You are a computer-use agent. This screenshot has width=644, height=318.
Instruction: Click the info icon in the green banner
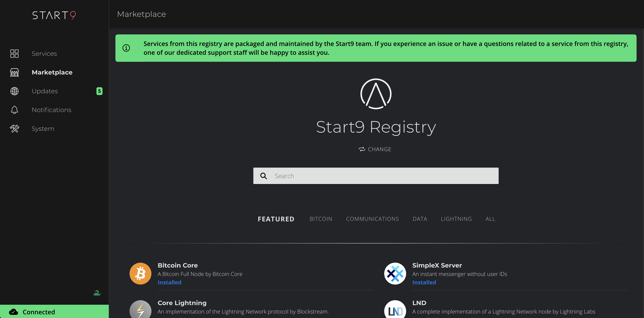point(126,48)
